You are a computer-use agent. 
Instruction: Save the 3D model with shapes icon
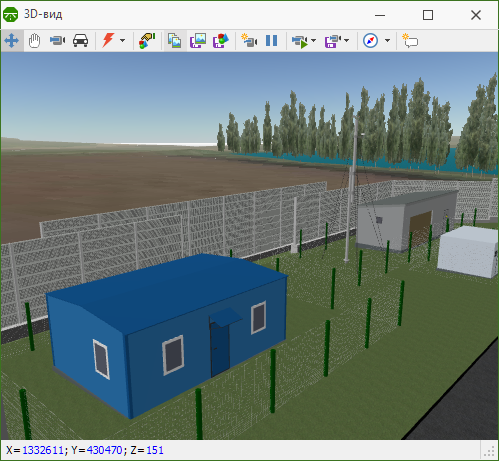[x=221, y=41]
